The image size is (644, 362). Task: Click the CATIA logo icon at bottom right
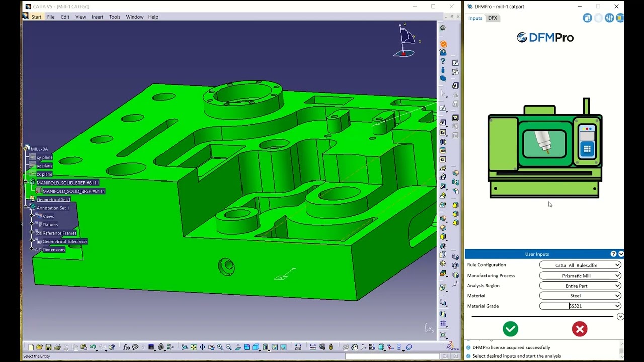pyautogui.click(x=452, y=347)
